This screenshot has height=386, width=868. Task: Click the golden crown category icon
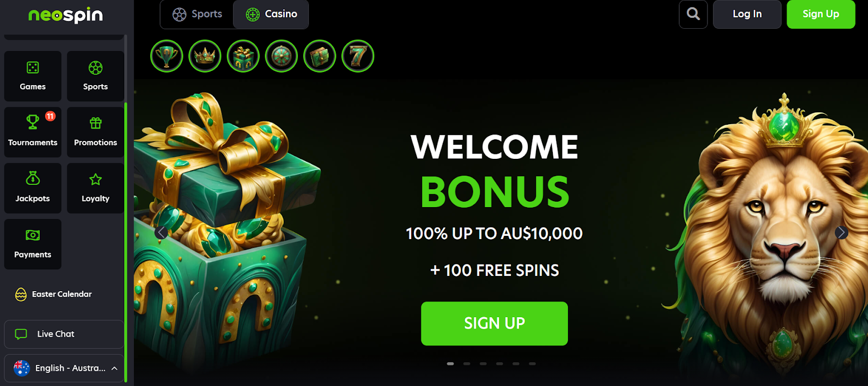coord(205,56)
